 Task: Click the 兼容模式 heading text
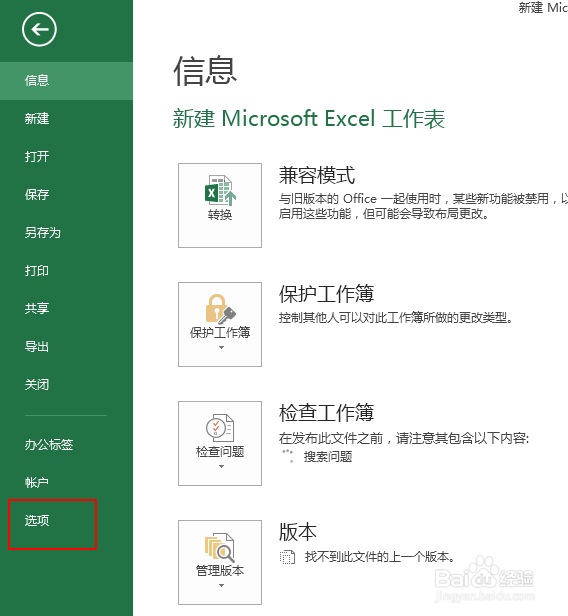click(x=317, y=175)
